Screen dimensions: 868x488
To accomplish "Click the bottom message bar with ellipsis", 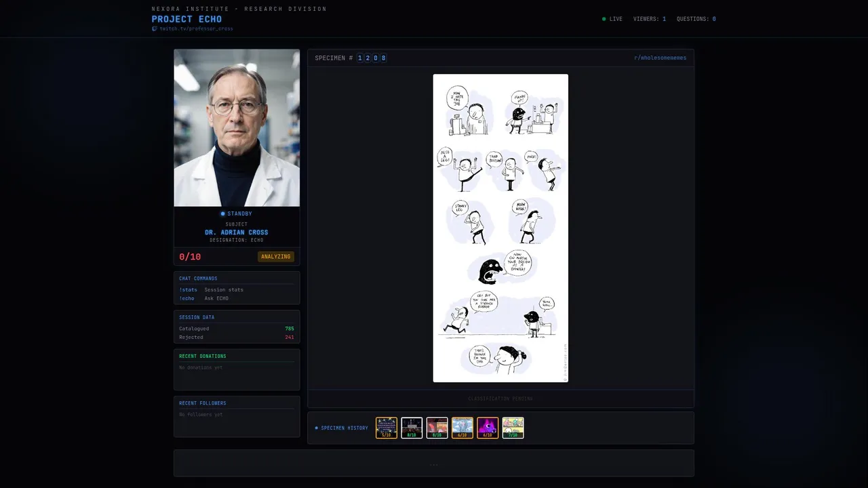I will pos(434,463).
